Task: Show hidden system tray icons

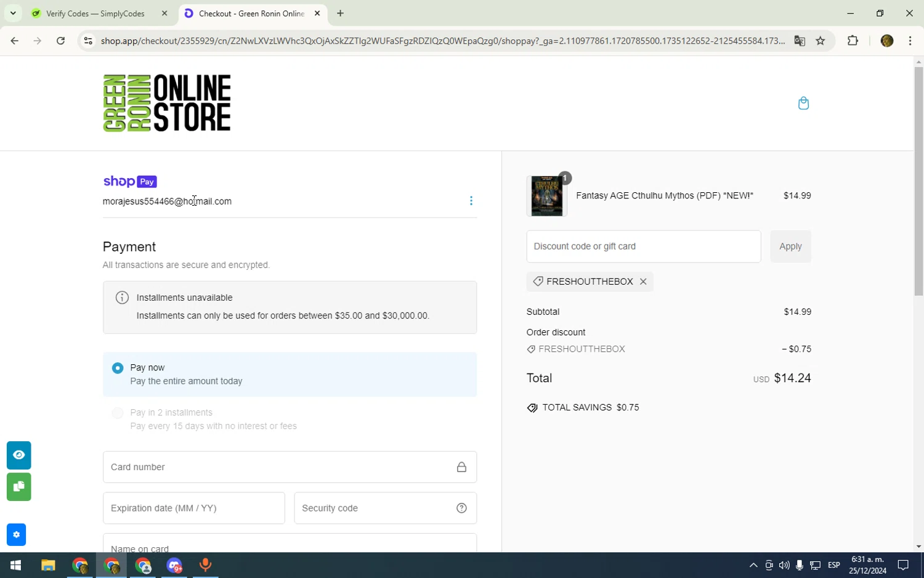Action: (x=753, y=565)
